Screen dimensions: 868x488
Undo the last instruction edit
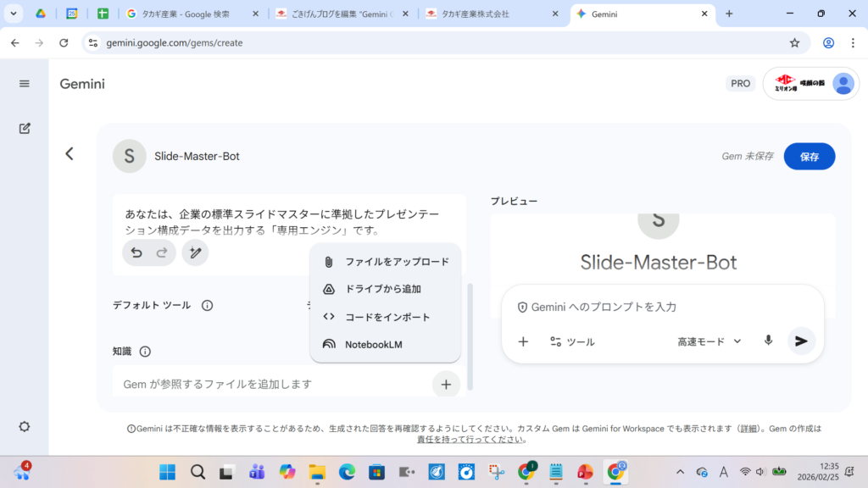pos(136,252)
